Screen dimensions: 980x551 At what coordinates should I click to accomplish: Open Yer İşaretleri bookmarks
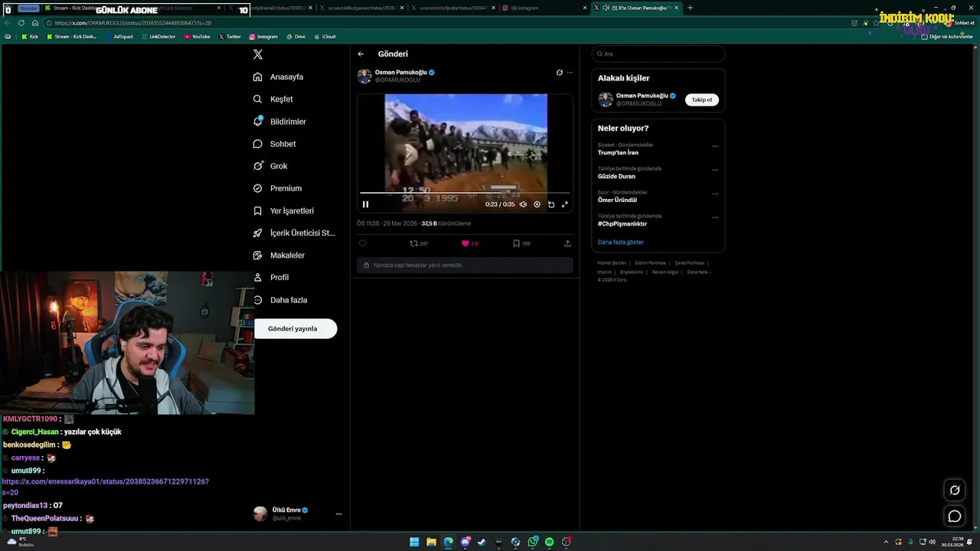(x=283, y=210)
